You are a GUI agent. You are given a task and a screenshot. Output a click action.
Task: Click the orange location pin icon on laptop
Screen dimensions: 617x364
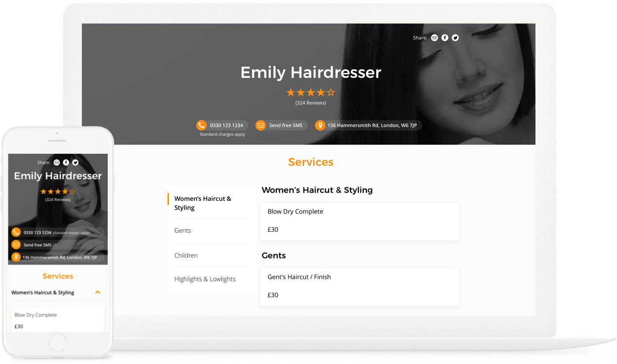point(320,126)
